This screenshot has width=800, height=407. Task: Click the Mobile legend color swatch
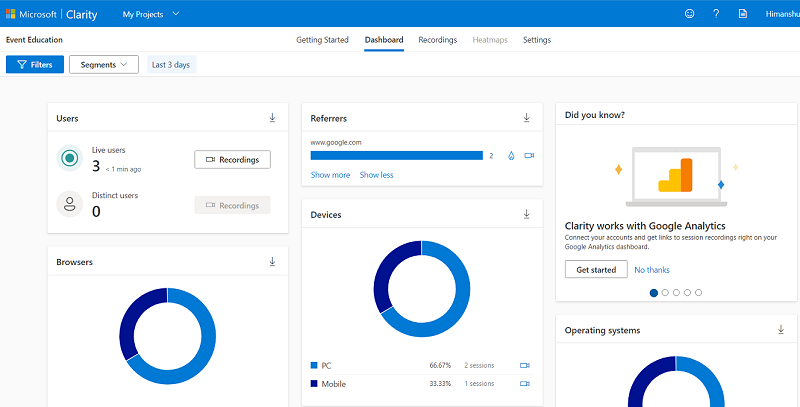(314, 384)
